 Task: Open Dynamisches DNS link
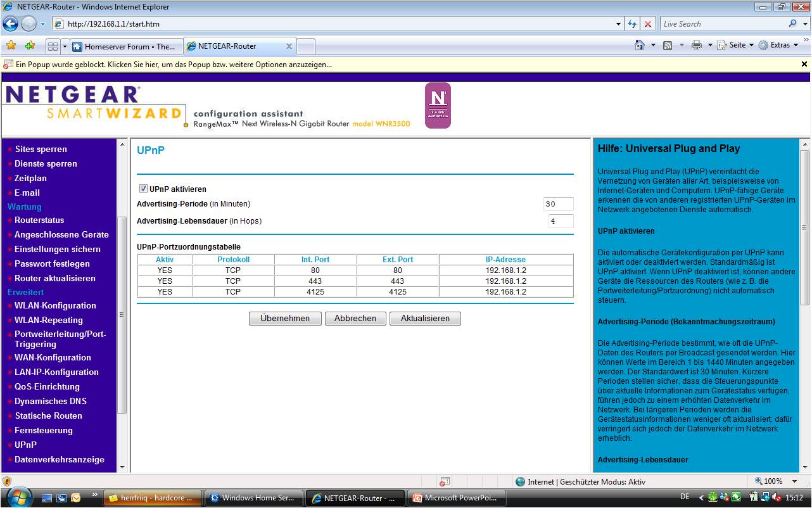[51, 402]
